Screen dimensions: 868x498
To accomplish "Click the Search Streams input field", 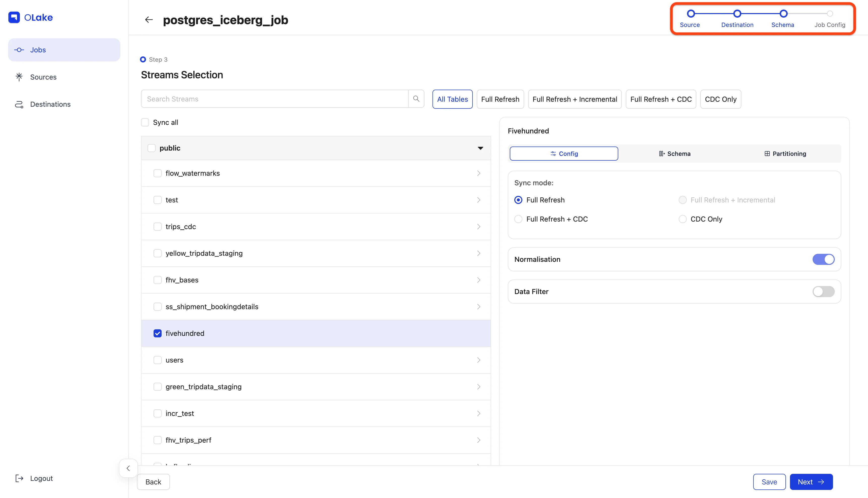I will [x=275, y=99].
